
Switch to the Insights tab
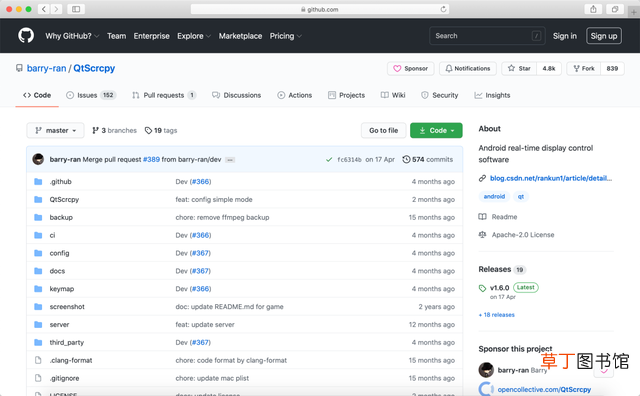coord(492,95)
